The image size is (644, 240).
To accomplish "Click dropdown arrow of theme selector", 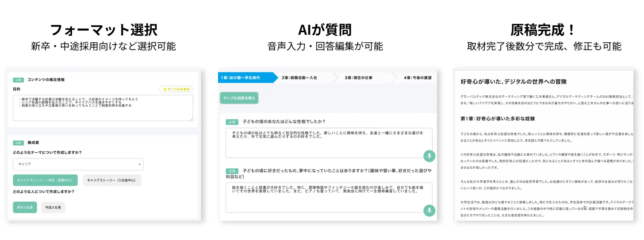I will (140, 164).
